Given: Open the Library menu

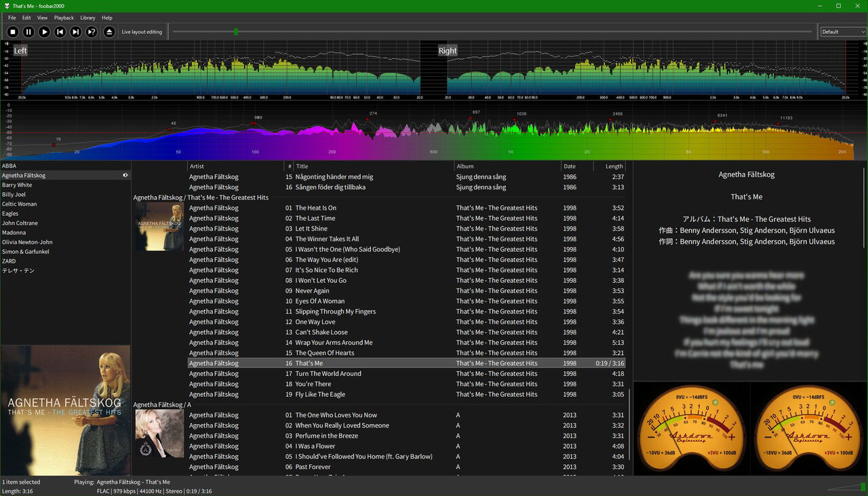Looking at the screenshot, I should point(87,18).
